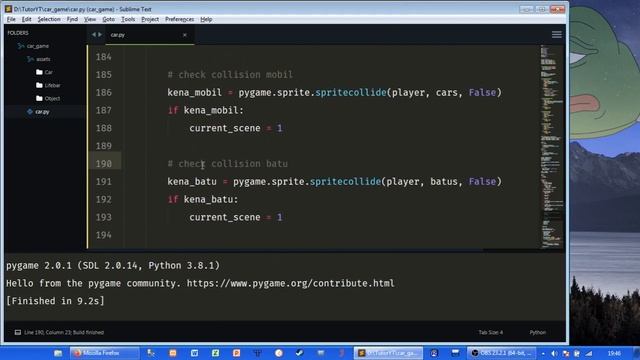
Task: Click 'pygame 2.0.1' output line
Action: click(x=113, y=266)
